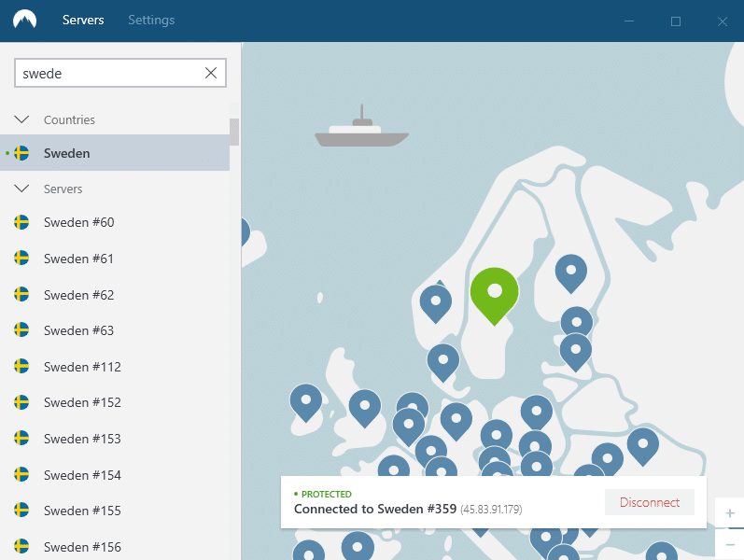The height and width of the screenshot is (560, 744).
Task: Click the connected IP address 45.83.91.179
Action: coord(491,510)
